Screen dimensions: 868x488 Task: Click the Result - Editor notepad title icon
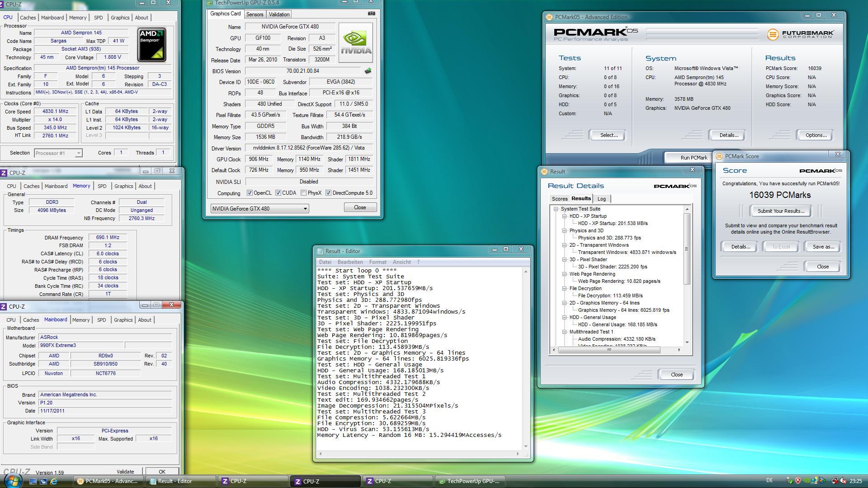320,251
